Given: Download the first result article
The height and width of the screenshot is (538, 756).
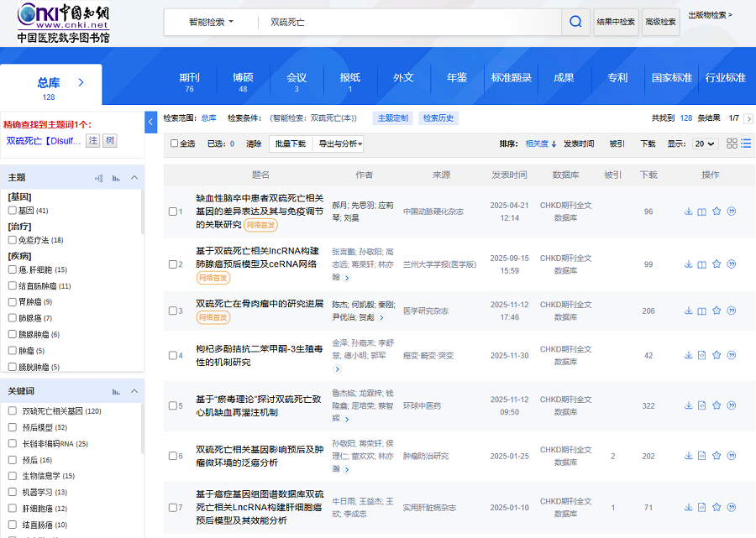Looking at the screenshot, I should (x=689, y=212).
